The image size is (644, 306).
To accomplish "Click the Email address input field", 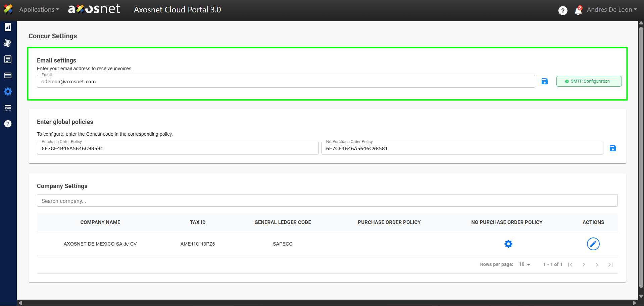I will coord(286,81).
